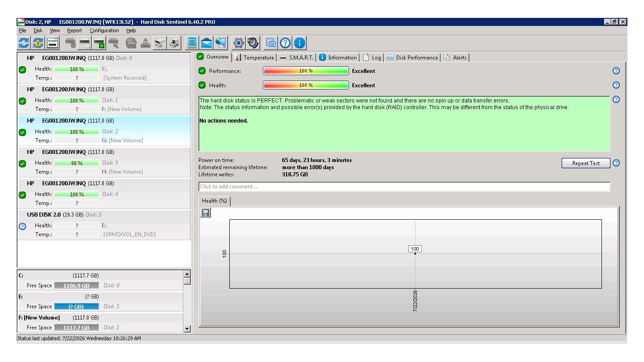Switch to the Alerts tab
644x362 pixels.
[x=455, y=57]
